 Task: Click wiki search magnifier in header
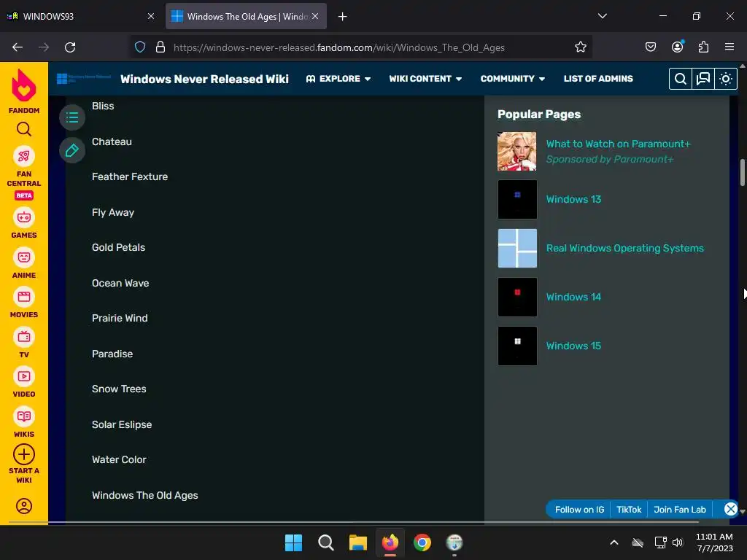[x=681, y=79]
